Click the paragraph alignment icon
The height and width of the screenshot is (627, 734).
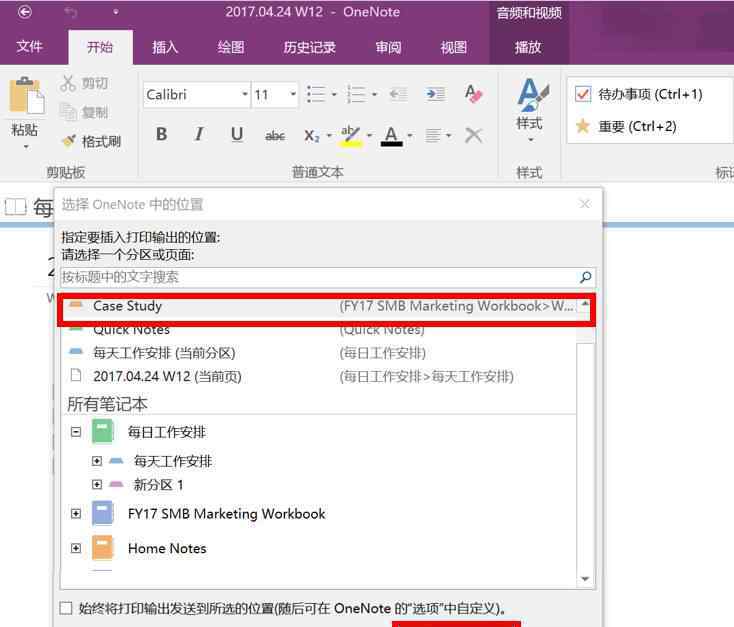point(433,136)
